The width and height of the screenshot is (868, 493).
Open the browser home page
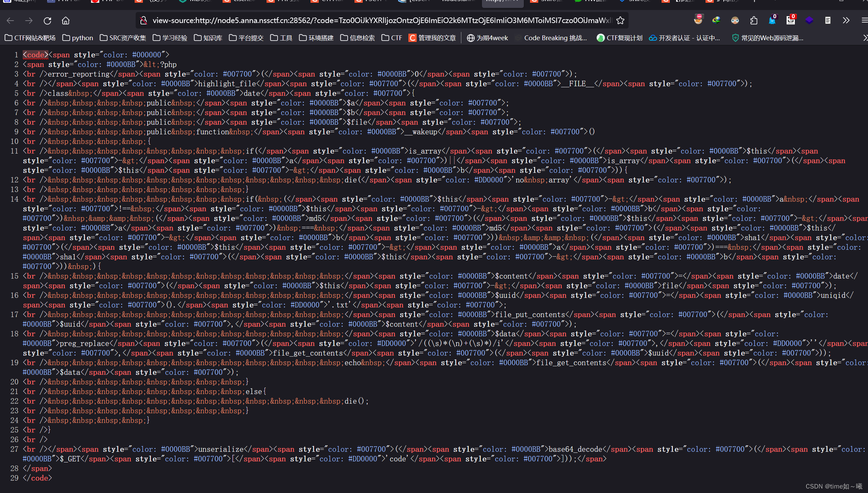coord(66,21)
